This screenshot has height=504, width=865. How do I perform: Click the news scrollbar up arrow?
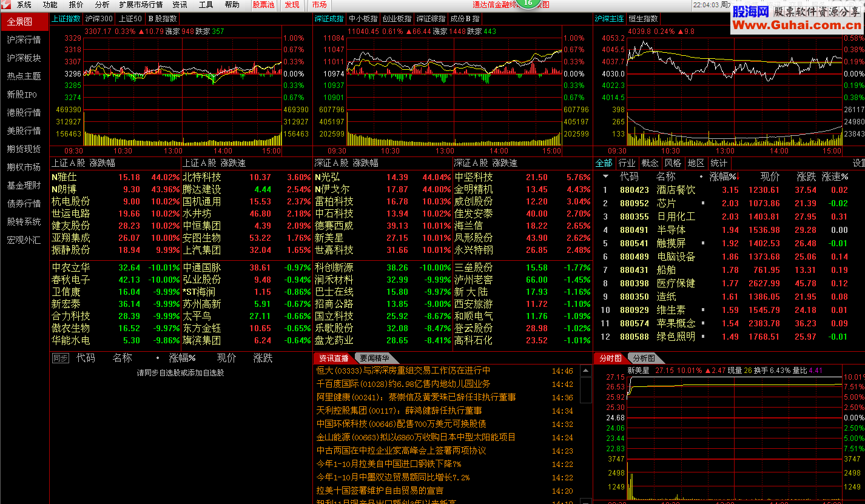586,371
